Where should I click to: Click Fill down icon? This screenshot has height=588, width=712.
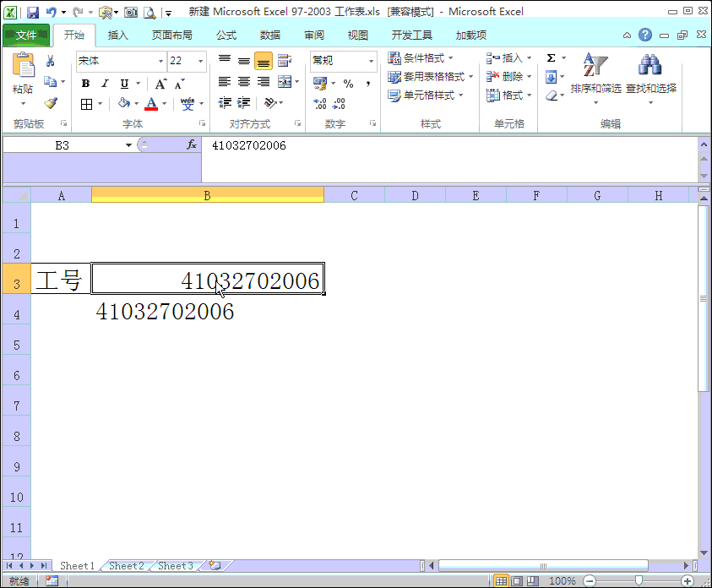(551, 77)
